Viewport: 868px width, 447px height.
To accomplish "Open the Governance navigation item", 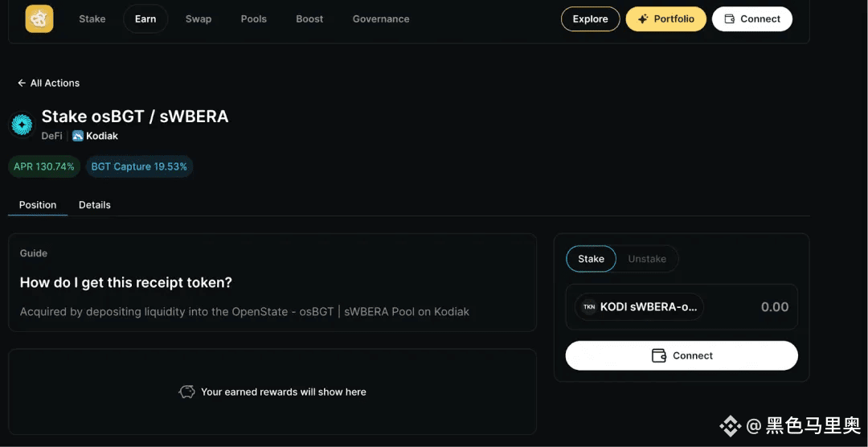I will (381, 18).
